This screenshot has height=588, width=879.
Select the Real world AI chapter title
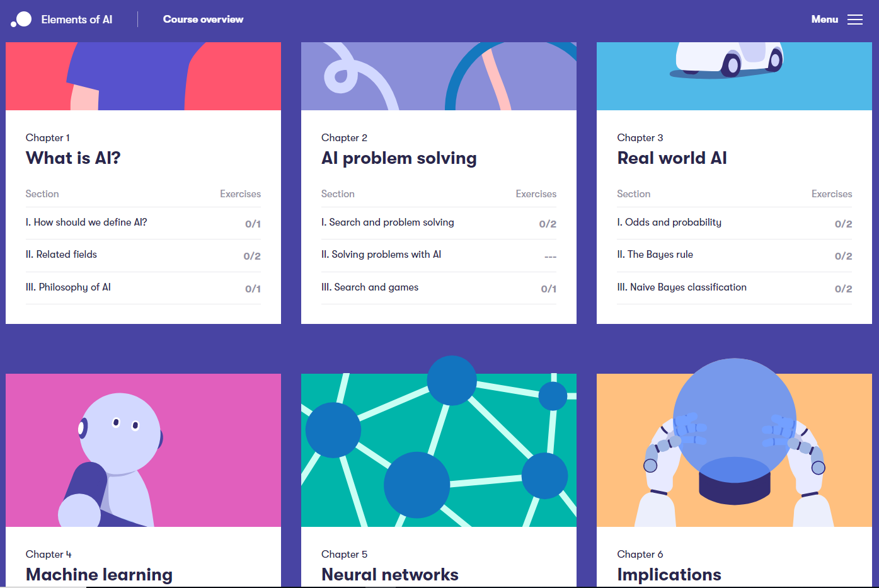tap(672, 158)
